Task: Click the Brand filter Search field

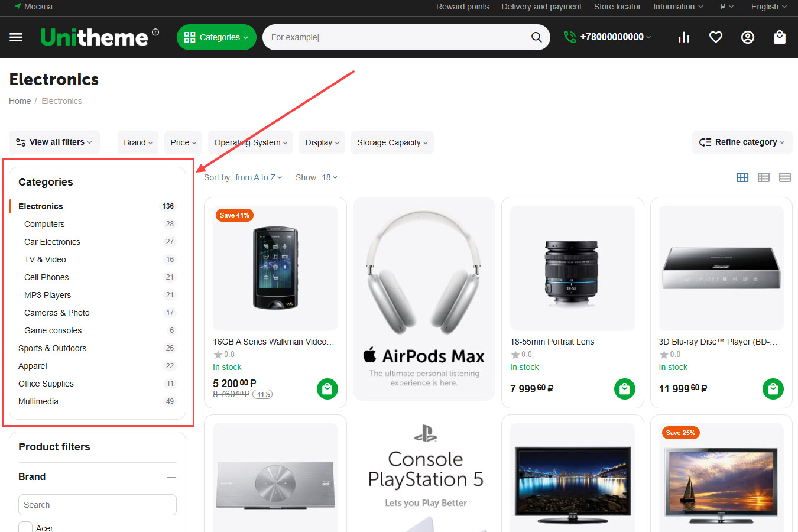Action: coord(98,505)
